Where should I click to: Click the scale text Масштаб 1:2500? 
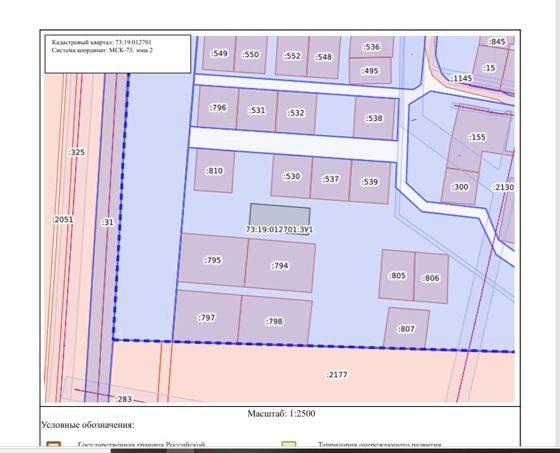click(x=281, y=414)
